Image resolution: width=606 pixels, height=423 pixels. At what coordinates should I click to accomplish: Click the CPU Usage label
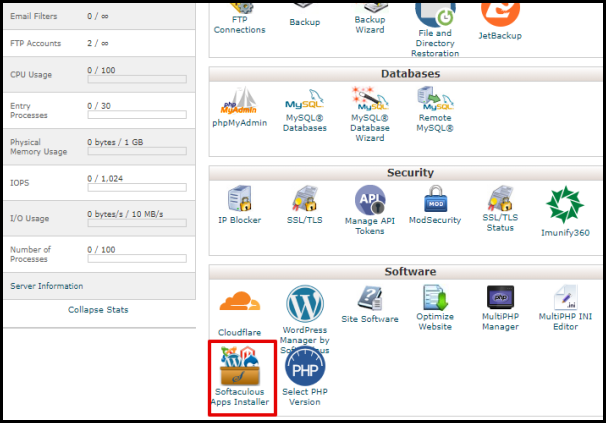click(x=31, y=75)
